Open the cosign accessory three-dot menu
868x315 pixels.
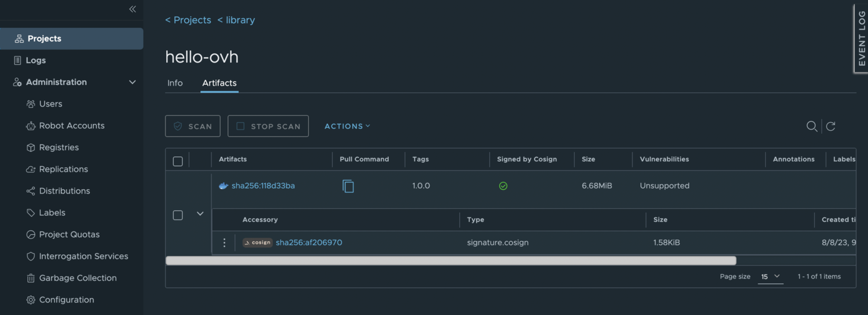click(x=224, y=242)
